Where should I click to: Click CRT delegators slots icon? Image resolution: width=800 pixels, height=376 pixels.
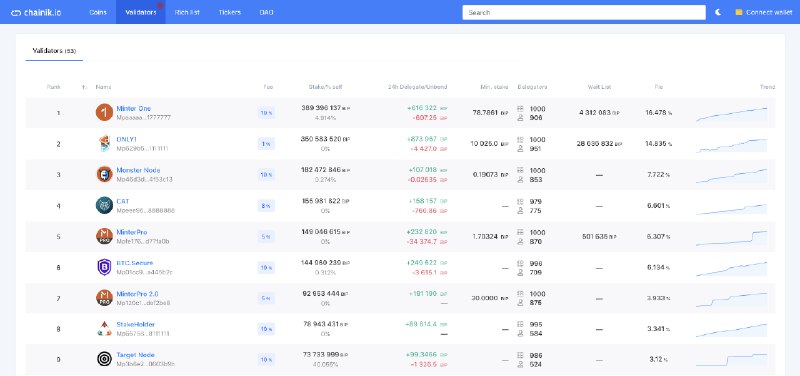click(x=520, y=202)
